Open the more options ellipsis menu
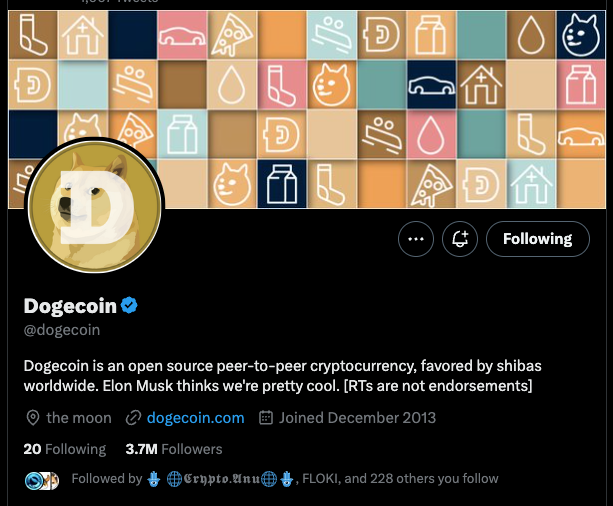This screenshot has width=613, height=506. 417,239
